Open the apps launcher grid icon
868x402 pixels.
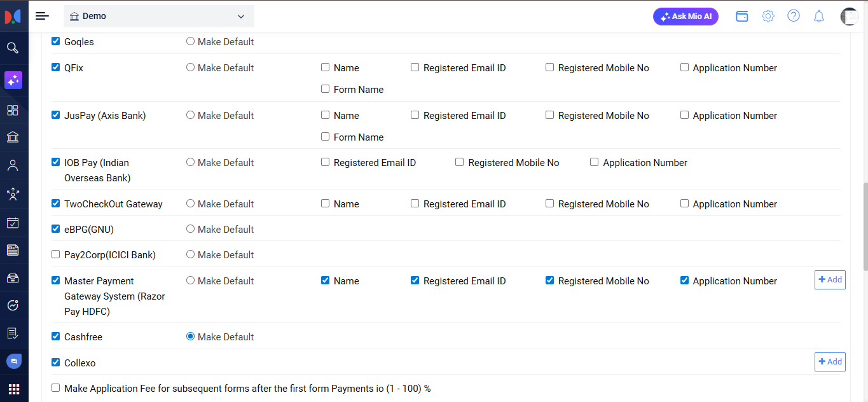point(13,389)
